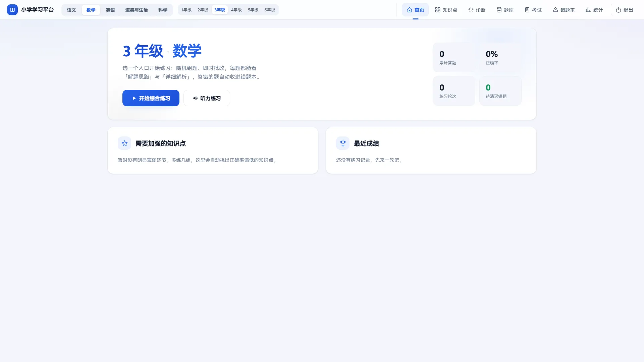The height and width of the screenshot is (362, 644).
Task: Select grade 4年级
Action: coord(236,10)
